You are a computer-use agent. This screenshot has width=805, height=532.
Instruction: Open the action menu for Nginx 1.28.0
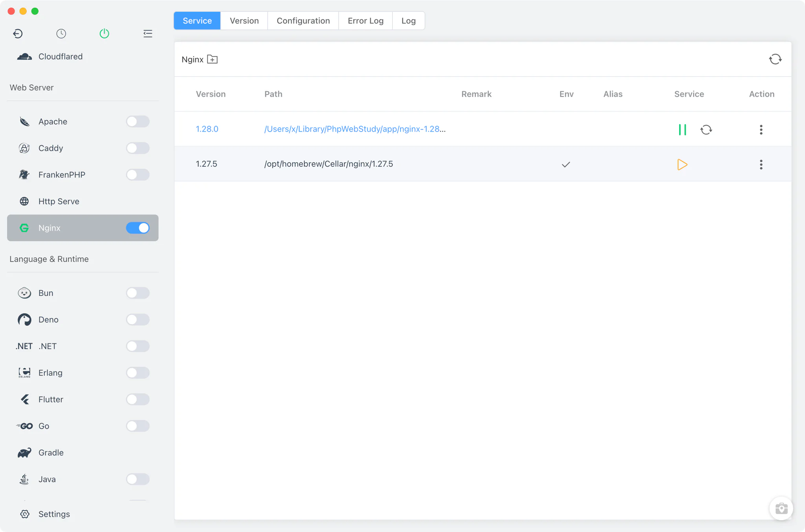[x=761, y=130]
